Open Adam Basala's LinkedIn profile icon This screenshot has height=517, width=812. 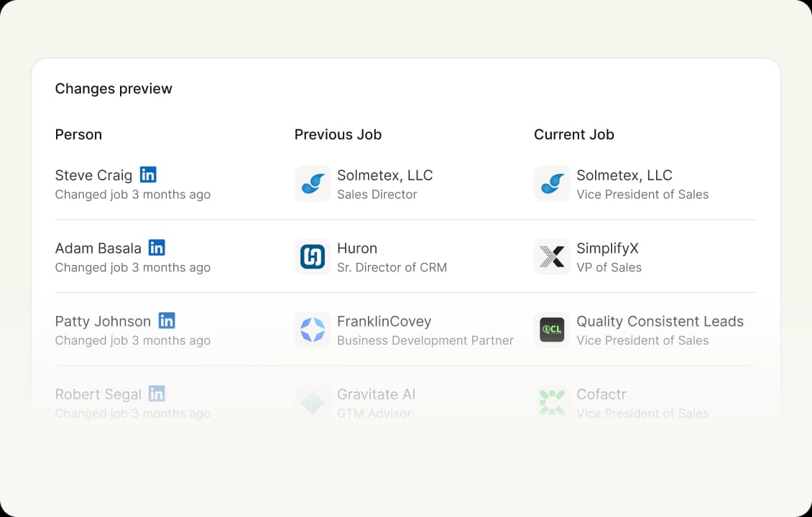coord(157,248)
